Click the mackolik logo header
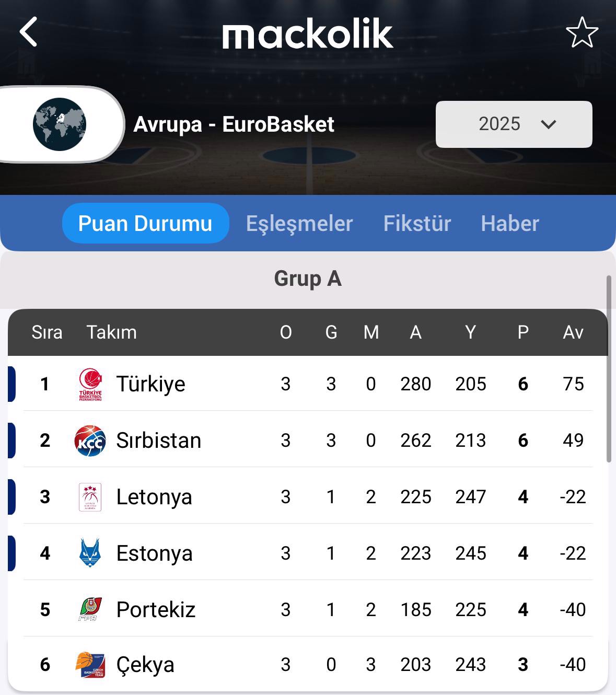The width and height of the screenshot is (616, 695). point(308,33)
